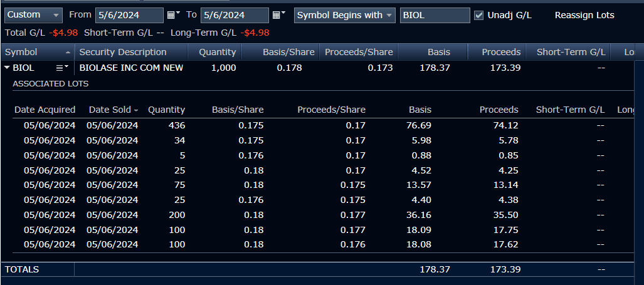Click inside the BIOL symbol filter field
Image resolution: width=644 pixels, height=285 pixels.
pyautogui.click(x=434, y=15)
